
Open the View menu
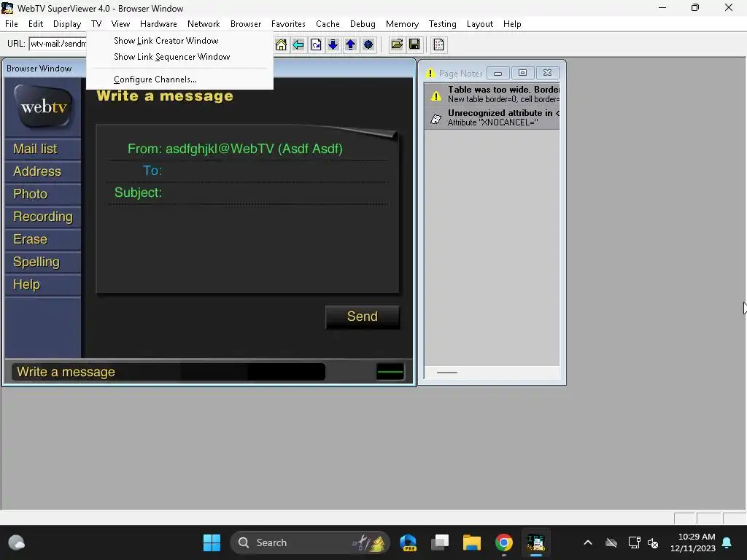120,24
